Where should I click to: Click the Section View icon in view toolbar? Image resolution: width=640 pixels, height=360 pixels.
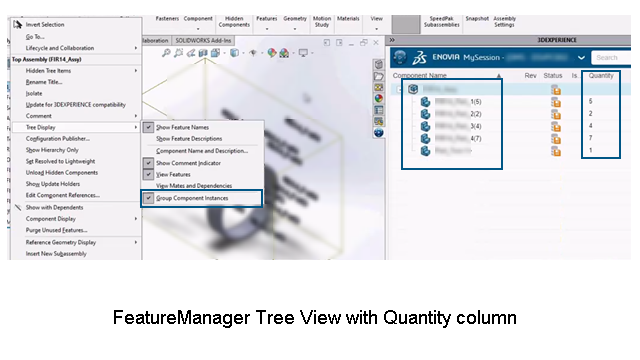coord(203,53)
